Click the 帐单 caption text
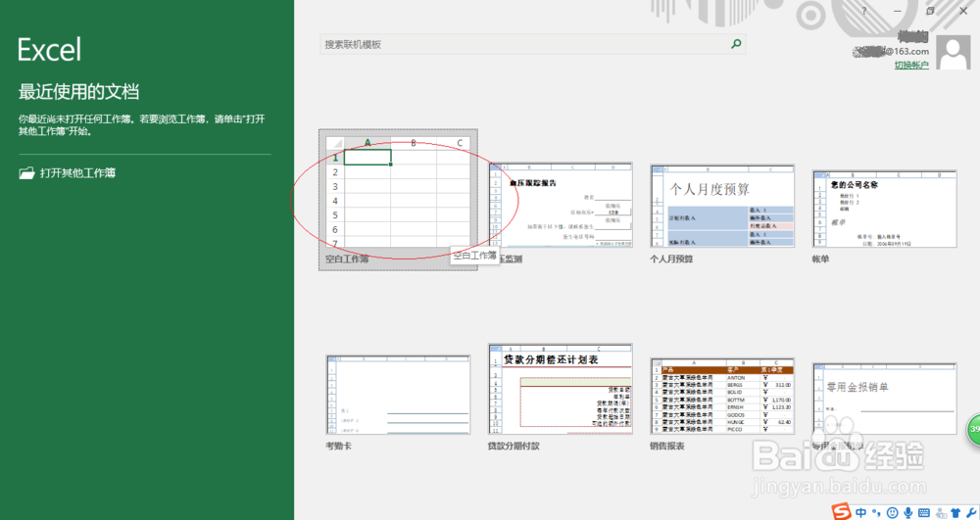The height and width of the screenshot is (520, 980). (820, 260)
